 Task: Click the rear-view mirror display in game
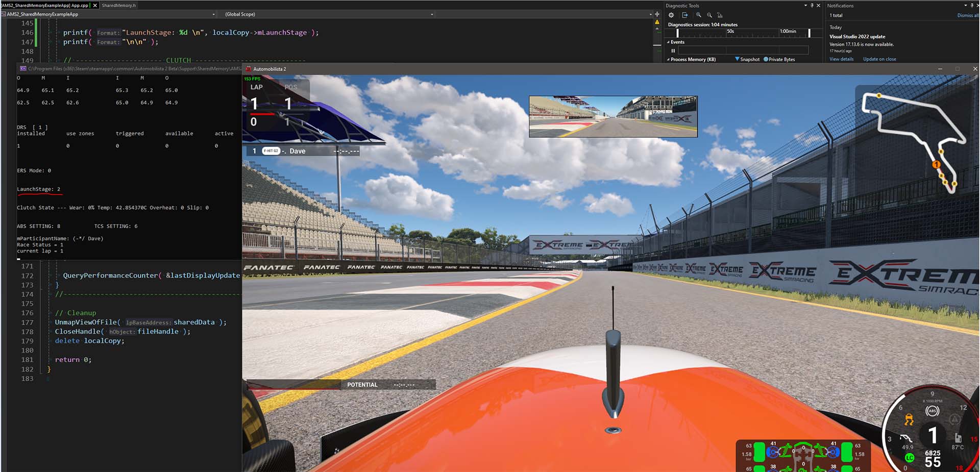[613, 116]
